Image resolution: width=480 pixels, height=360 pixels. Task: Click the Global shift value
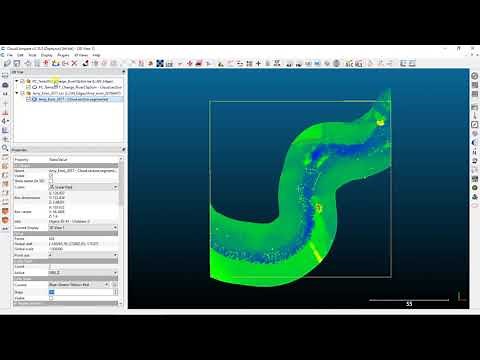click(x=74, y=244)
